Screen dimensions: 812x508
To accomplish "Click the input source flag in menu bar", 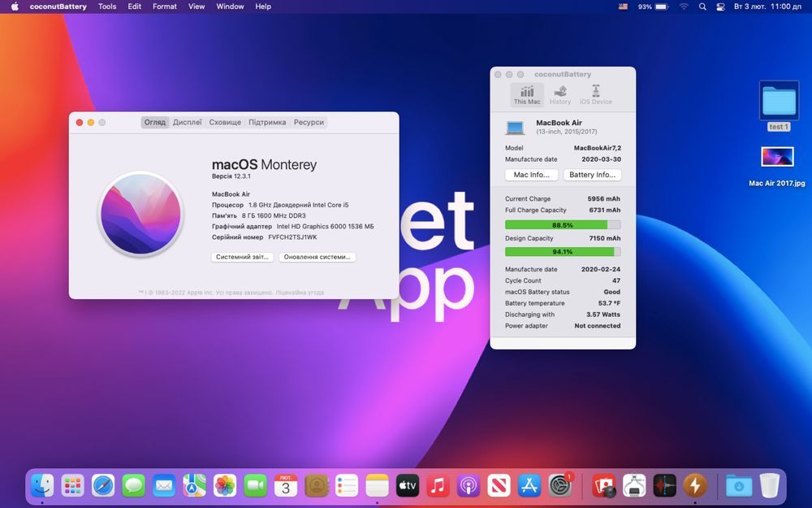I will [623, 7].
